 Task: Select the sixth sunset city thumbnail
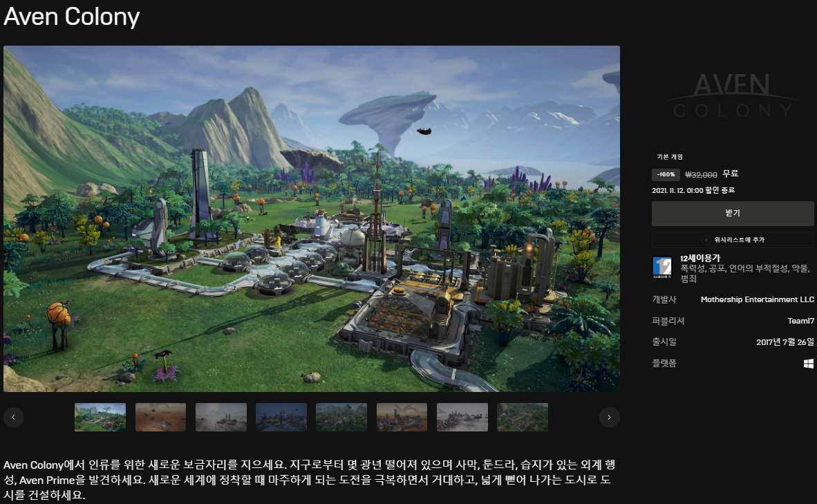point(402,417)
